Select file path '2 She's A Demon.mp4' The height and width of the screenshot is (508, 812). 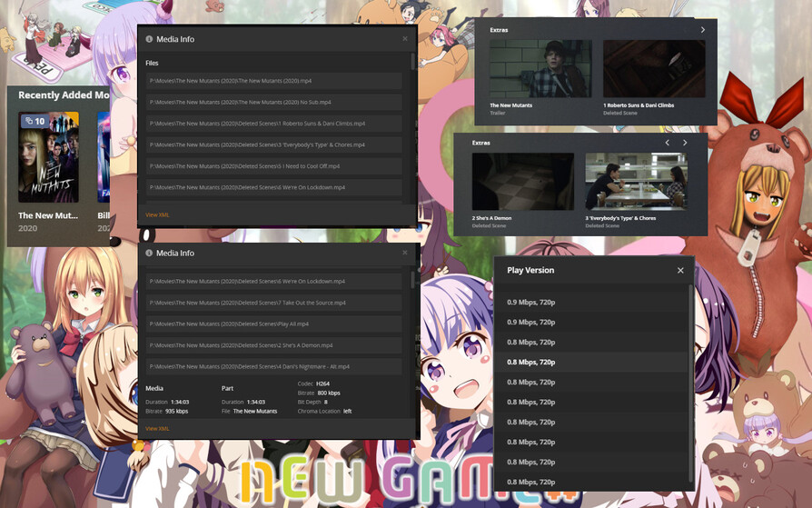(274, 345)
